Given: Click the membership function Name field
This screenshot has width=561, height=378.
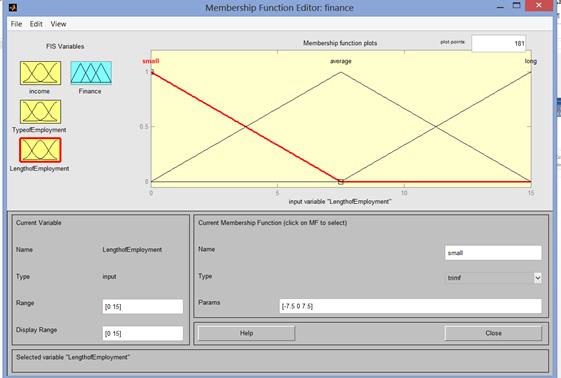Looking at the screenshot, I should click(493, 253).
